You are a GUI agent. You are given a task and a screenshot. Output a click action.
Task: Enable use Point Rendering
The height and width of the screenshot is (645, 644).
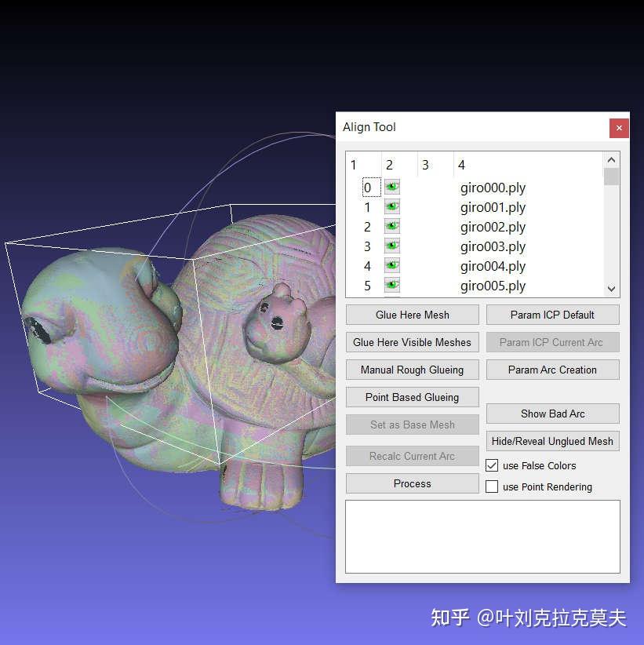(492, 487)
